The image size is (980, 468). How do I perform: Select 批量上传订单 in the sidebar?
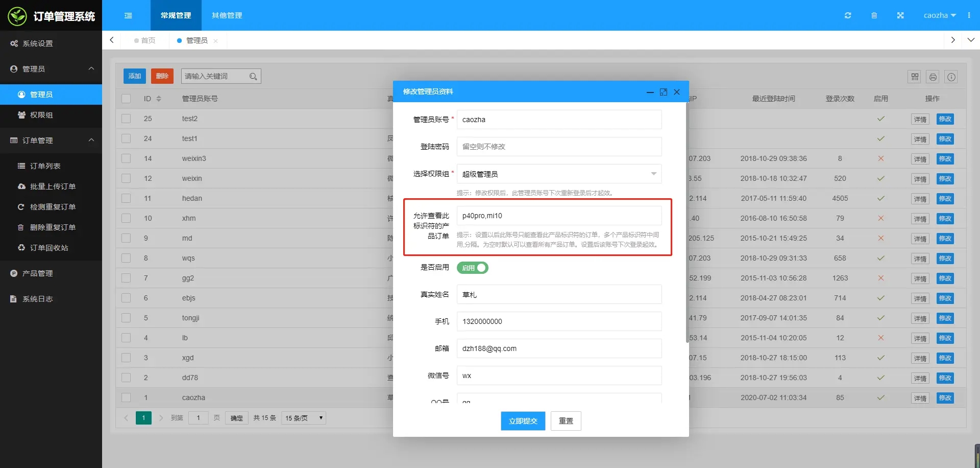tap(51, 186)
